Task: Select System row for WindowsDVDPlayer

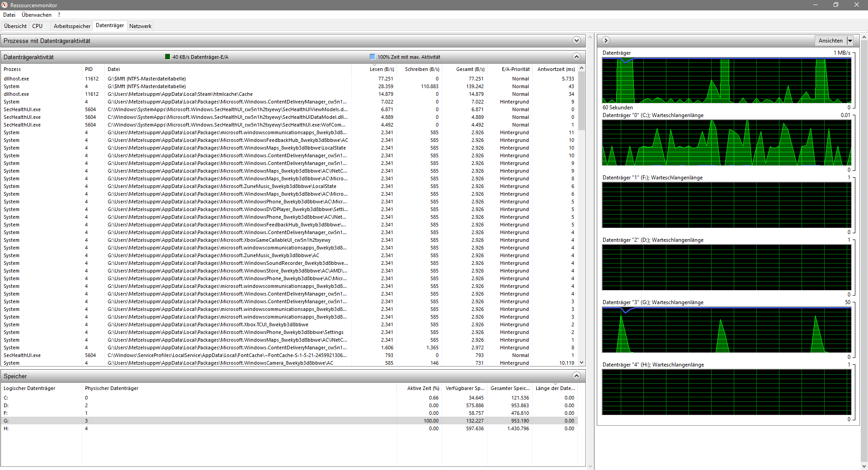Action: tap(289, 209)
